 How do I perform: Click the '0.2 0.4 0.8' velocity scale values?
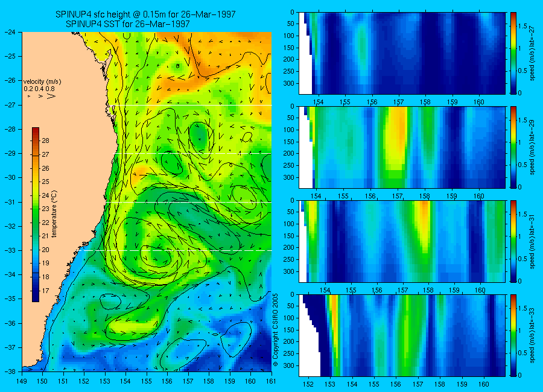tap(39, 89)
